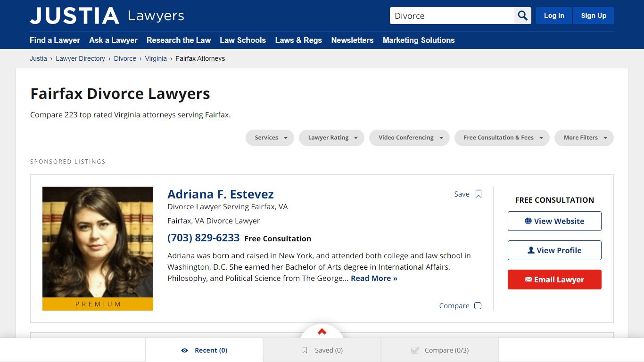
Task: Click the Log In button
Action: click(554, 16)
